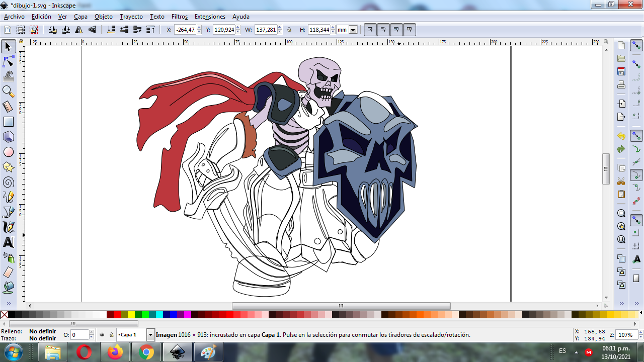Viewport: 644px width, 362px height.
Task: Open the Objeto menu
Action: click(x=104, y=17)
